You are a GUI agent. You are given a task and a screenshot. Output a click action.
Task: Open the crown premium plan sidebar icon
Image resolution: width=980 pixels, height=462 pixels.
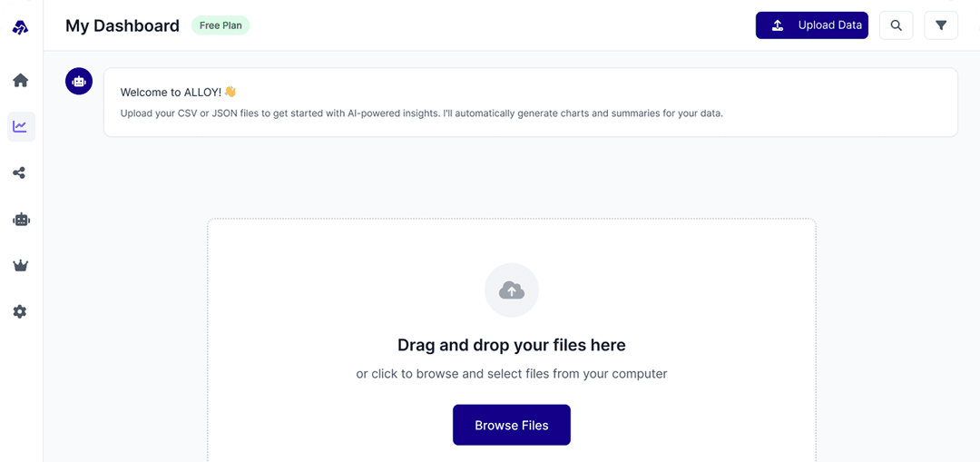(21, 266)
